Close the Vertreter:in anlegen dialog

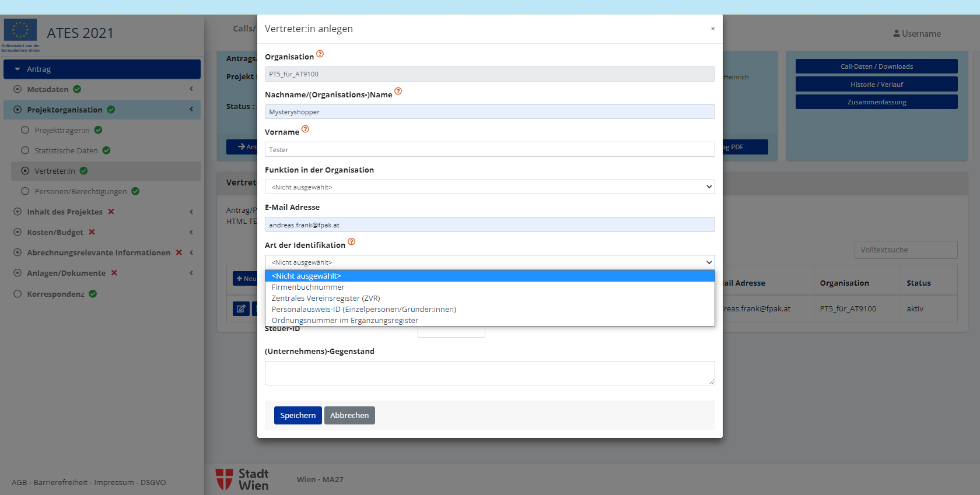(x=712, y=29)
